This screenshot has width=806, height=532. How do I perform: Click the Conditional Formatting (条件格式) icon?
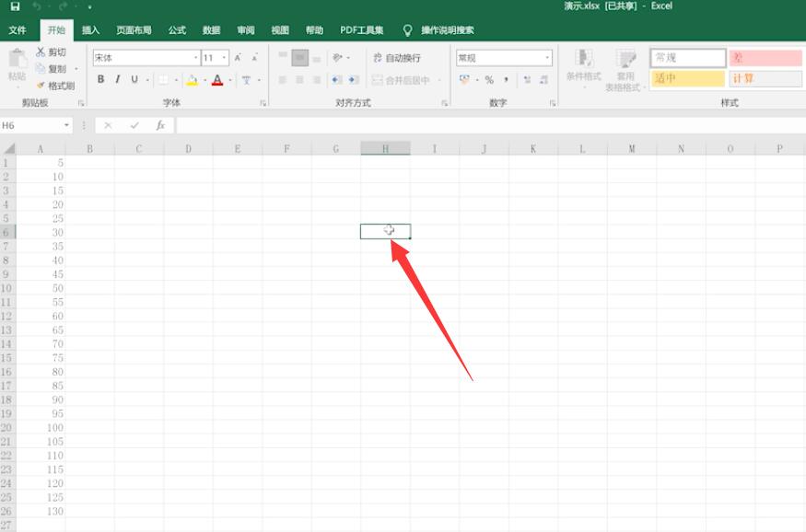click(583, 57)
